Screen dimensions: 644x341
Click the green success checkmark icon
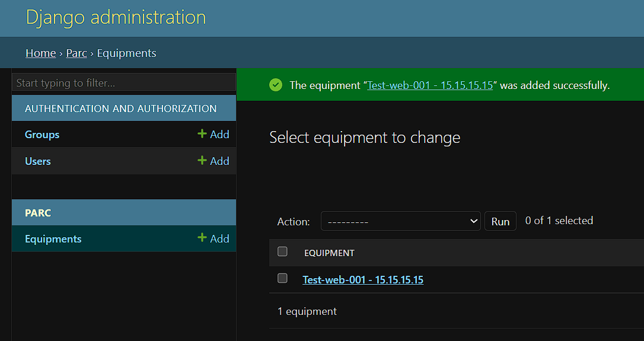point(276,85)
